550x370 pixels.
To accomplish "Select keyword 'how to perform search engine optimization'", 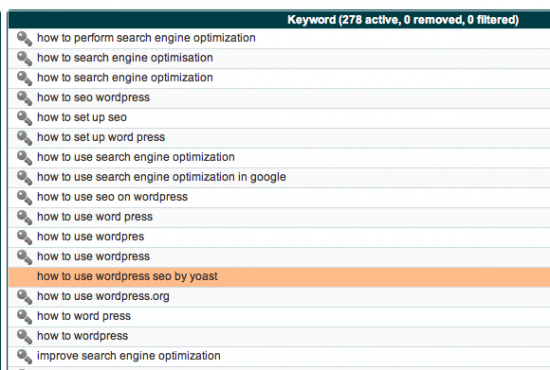I will click(146, 38).
